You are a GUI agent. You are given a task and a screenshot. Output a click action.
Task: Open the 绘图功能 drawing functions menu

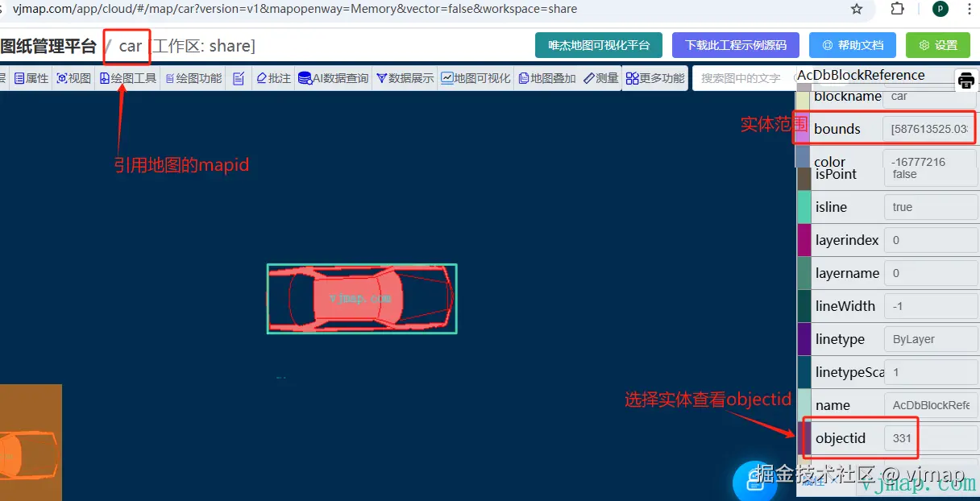pyautogui.click(x=193, y=78)
